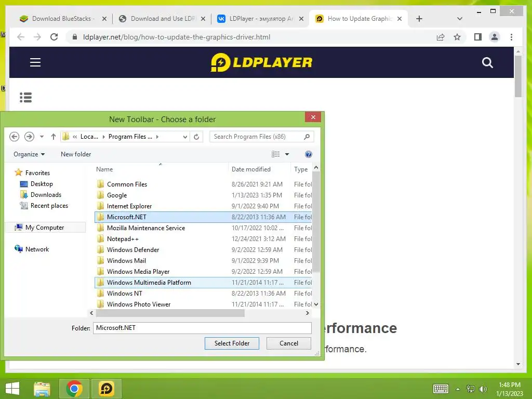The image size is (532, 399).
Task: Click Select Folder button
Action: (232, 343)
